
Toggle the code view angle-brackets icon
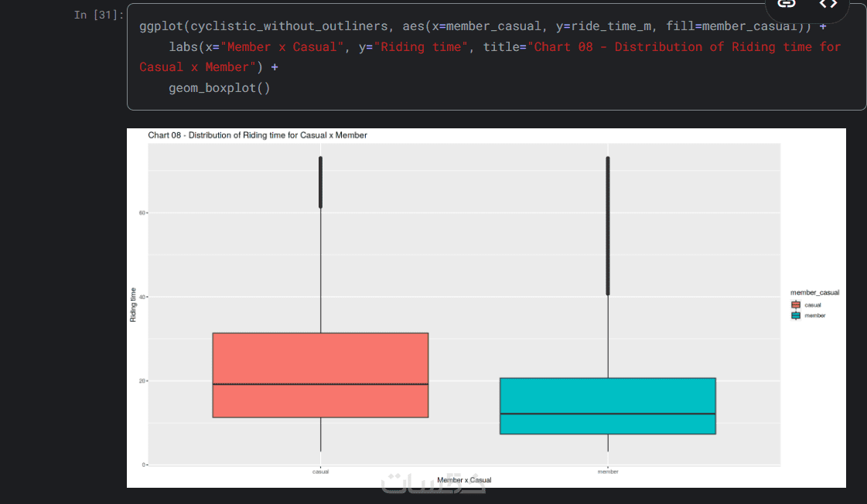pyautogui.click(x=828, y=4)
